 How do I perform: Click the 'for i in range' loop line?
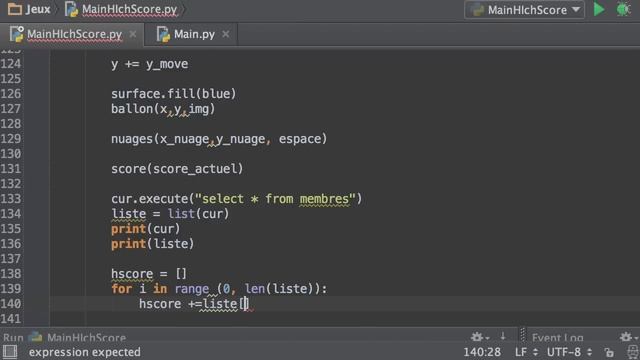[x=219, y=289]
